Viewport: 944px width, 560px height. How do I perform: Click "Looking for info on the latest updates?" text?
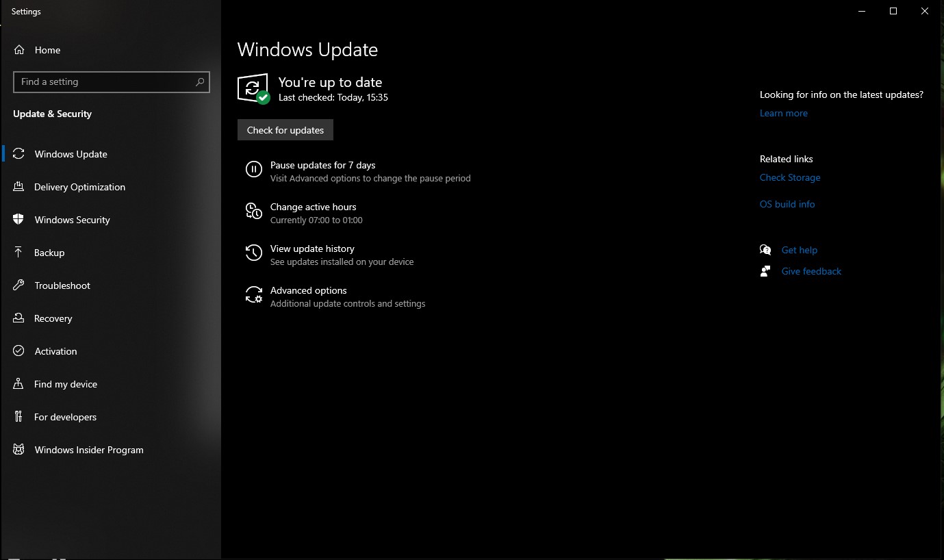[x=841, y=94]
